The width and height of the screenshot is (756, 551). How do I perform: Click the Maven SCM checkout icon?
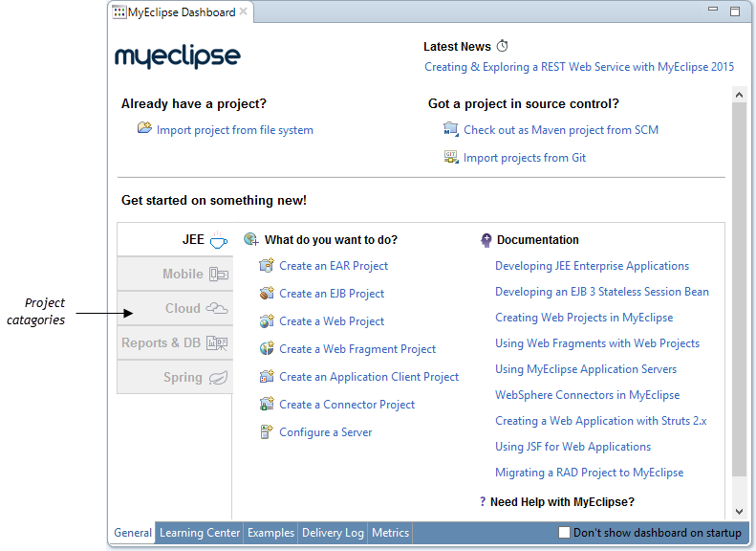[x=451, y=129]
